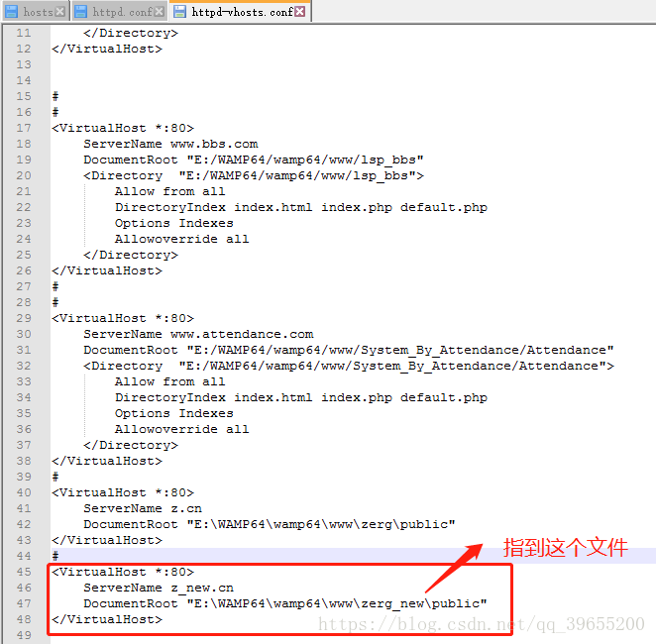Click line number 29 in margin
The image size is (656, 644).
click(x=24, y=318)
